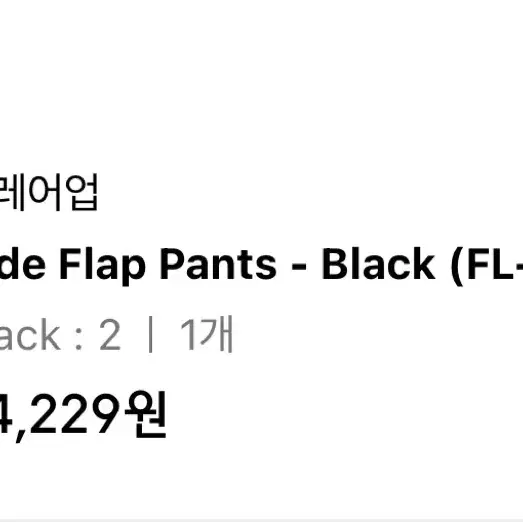523x523 pixels.
Task: Click the option text 'ack : 2'
Action: tap(60, 335)
